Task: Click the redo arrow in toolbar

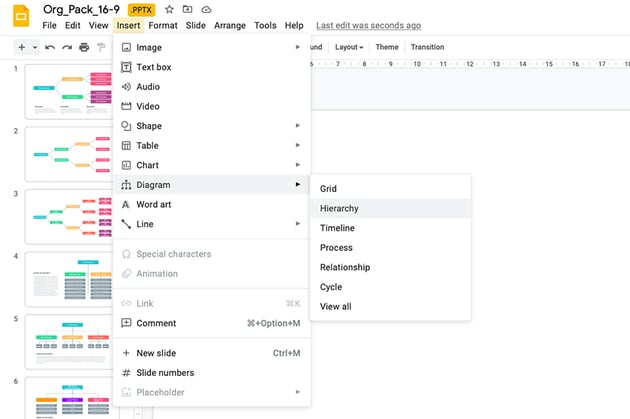Action: (x=67, y=47)
